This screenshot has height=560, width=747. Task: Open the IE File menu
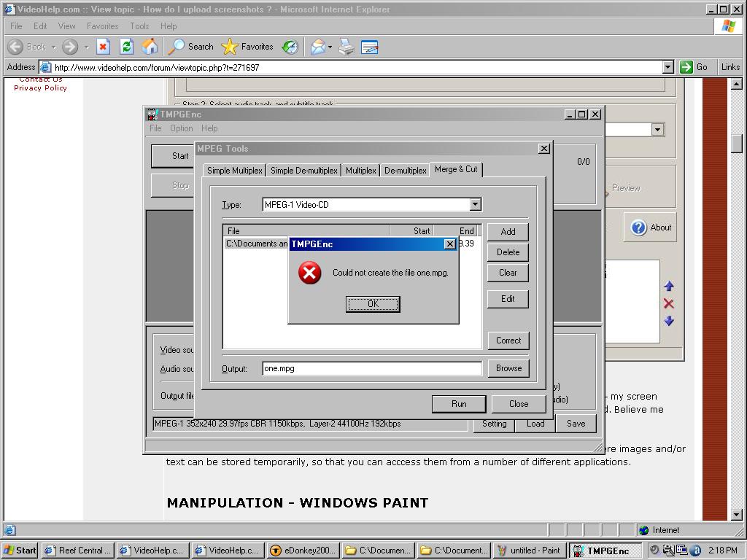coord(16,26)
